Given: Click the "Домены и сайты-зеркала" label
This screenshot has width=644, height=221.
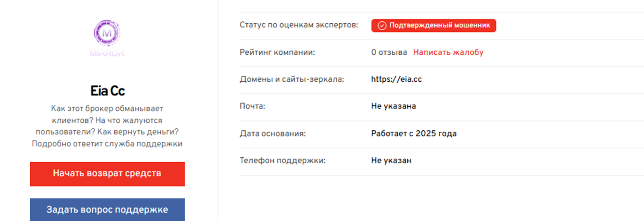Looking at the screenshot, I should point(292,79).
